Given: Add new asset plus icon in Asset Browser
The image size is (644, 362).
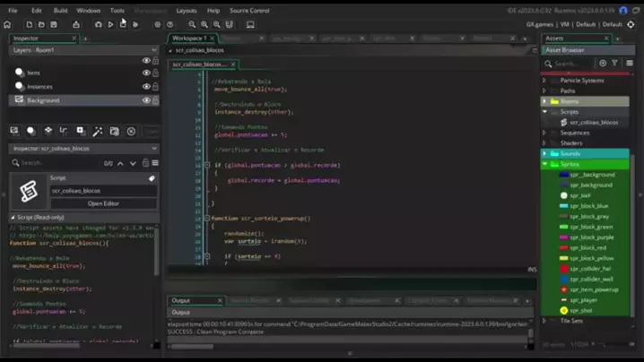Looking at the screenshot, I should (603, 64).
